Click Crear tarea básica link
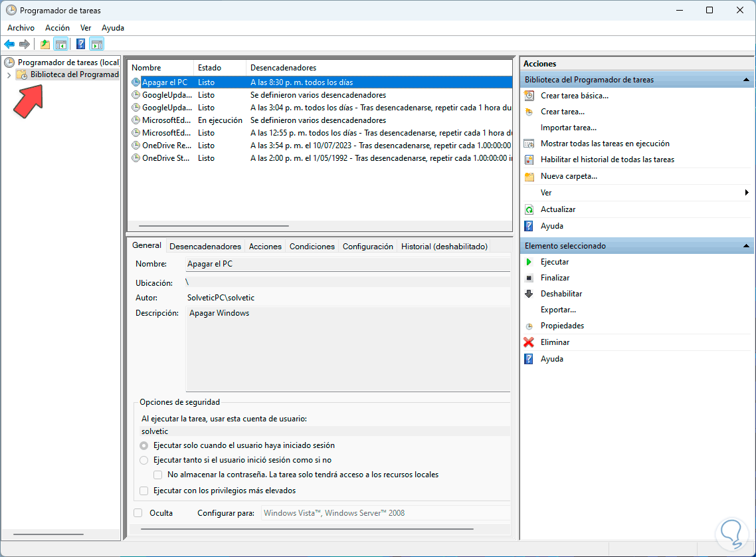This screenshot has width=756, height=557. 574,96
